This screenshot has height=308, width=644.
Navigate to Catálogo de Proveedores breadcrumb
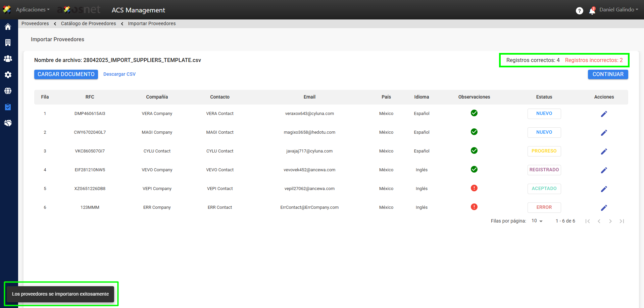[88, 23]
